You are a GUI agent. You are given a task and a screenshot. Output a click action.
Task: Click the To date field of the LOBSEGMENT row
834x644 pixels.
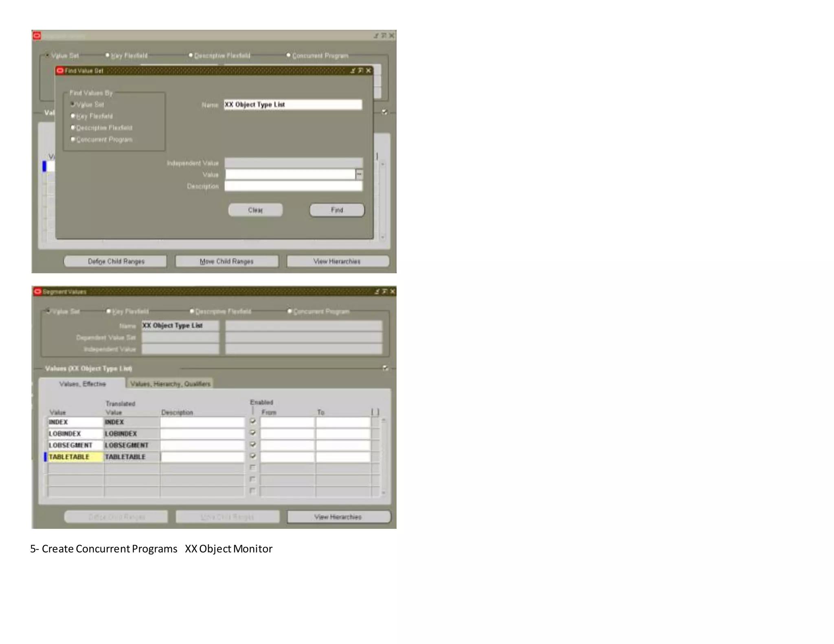pos(343,445)
